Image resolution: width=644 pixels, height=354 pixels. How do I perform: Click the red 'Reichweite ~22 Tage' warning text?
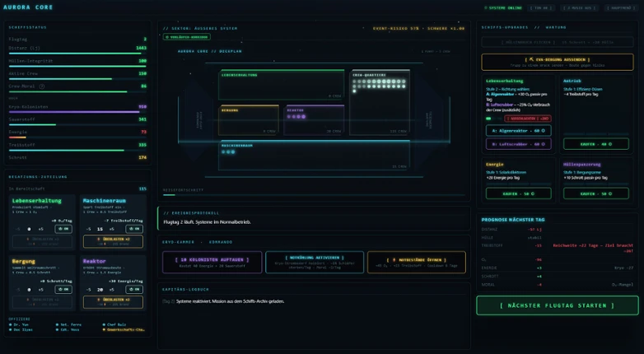[x=593, y=248]
